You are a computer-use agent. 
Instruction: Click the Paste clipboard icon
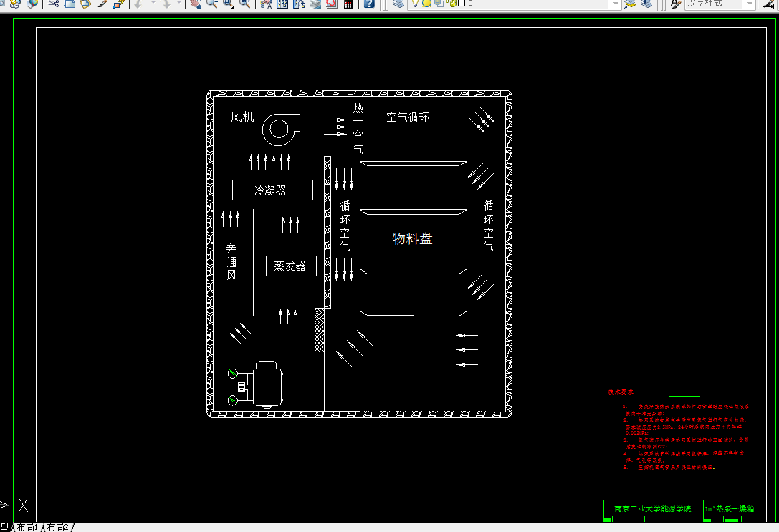pyautogui.click(x=85, y=4)
